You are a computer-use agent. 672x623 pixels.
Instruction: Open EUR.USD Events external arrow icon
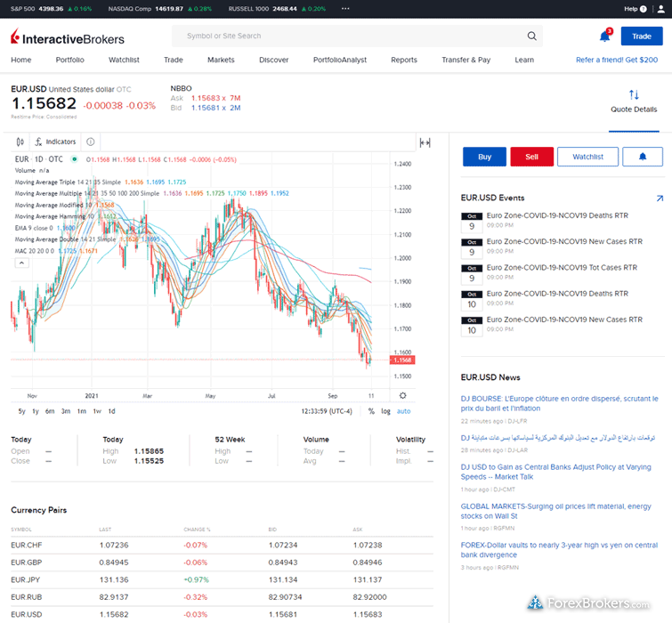[x=659, y=198]
